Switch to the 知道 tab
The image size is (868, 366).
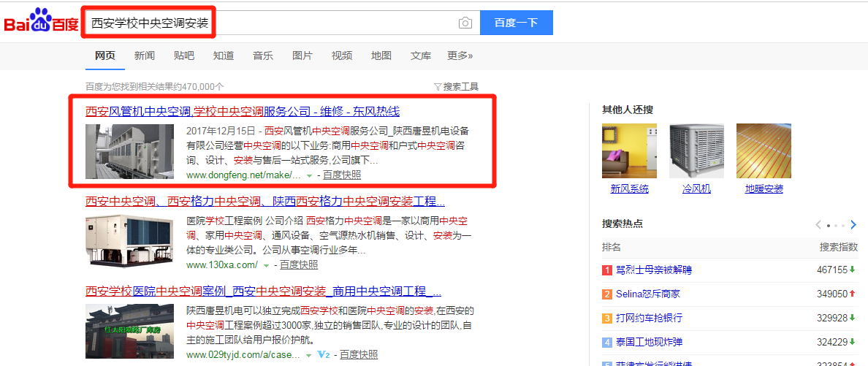(x=224, y=56)
